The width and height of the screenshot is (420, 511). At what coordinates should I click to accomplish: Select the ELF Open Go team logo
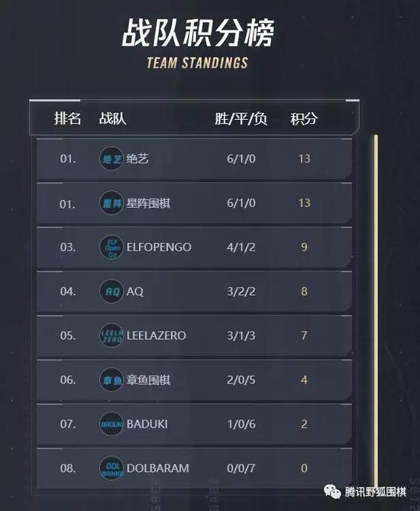tap(111, 247)
